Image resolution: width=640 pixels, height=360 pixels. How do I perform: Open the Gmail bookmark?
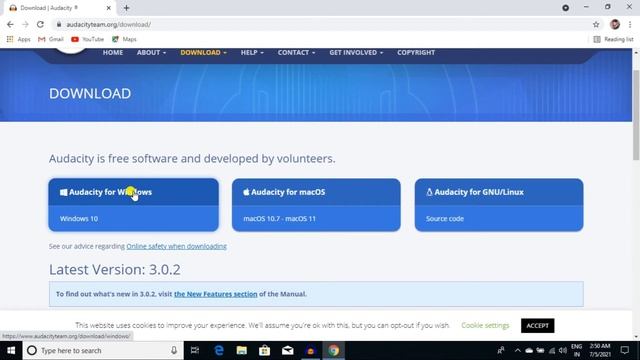point(51,39)
